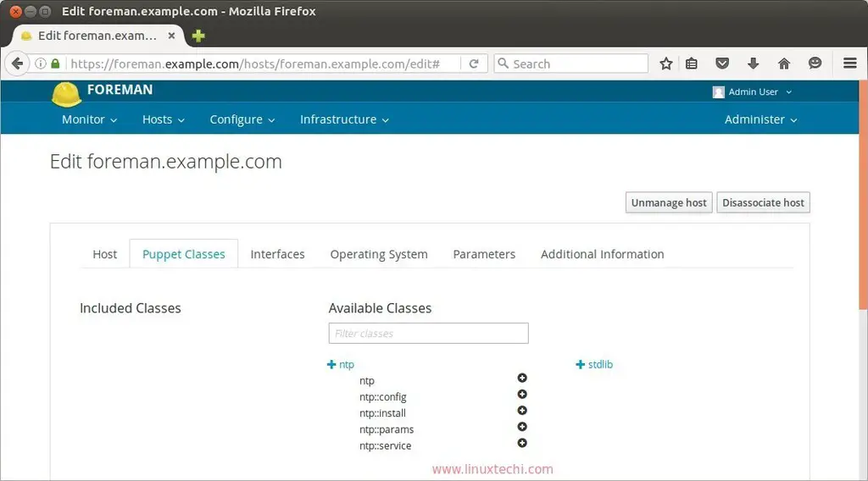This screenshot has width=868, height=481.
Task: Open the Monitor dropdown menu
Action: 89,119
